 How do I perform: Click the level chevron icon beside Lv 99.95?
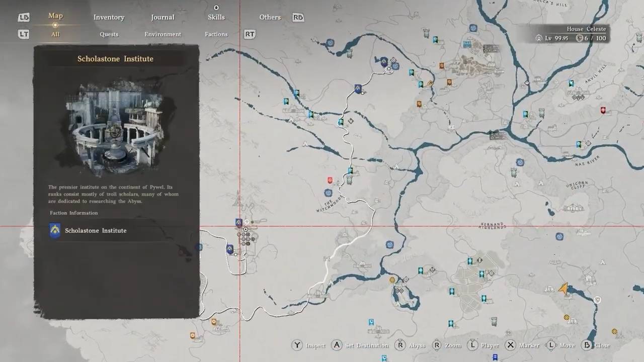pyautogui.click(x=539, y=38)
